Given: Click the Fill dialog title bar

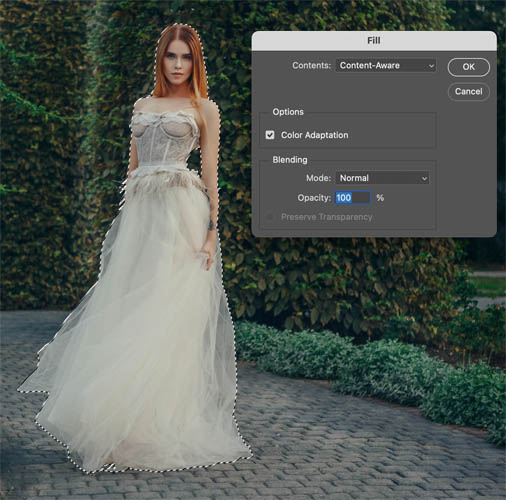Looking at the screenshot, I should (x=374, y=41).
